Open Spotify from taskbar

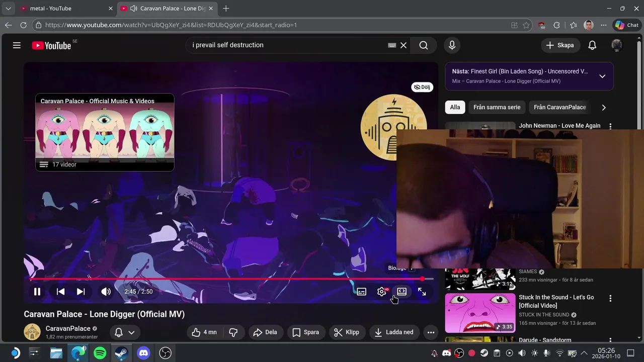(x=100, y=353)
